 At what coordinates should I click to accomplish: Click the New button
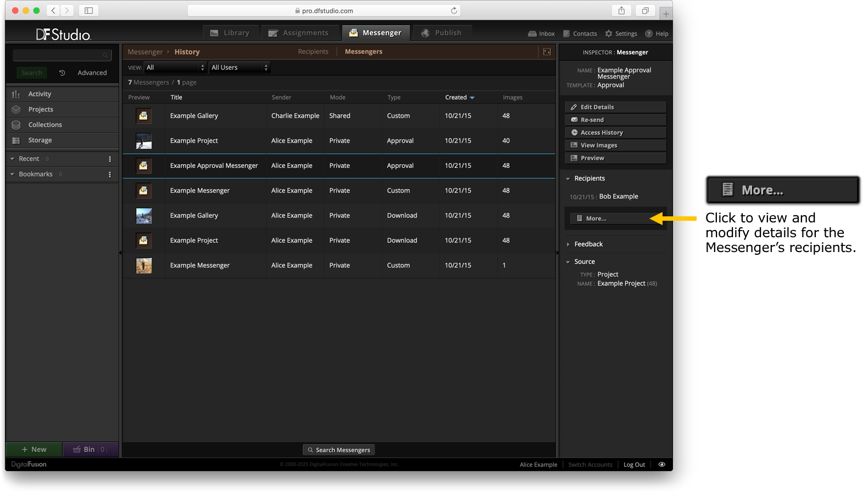tap(34, 449)
